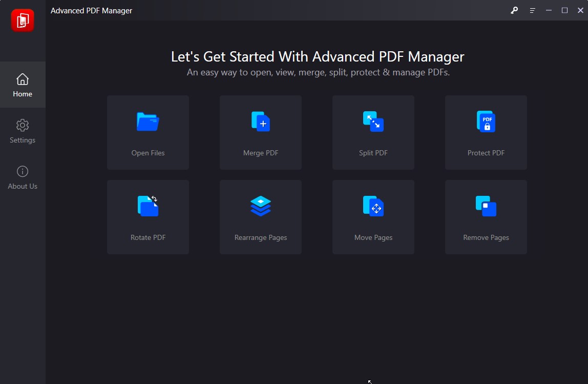The height and width of the screenshot is (384, 588).
Task: Click the Open Files folder icon
Action: (148, 121)
